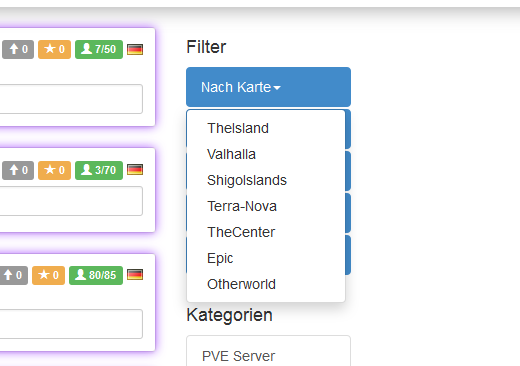Viewport: 520px width, 366px height.
Task: Click the upvote badge on the 7/50 server
Action: pos(18,49)
